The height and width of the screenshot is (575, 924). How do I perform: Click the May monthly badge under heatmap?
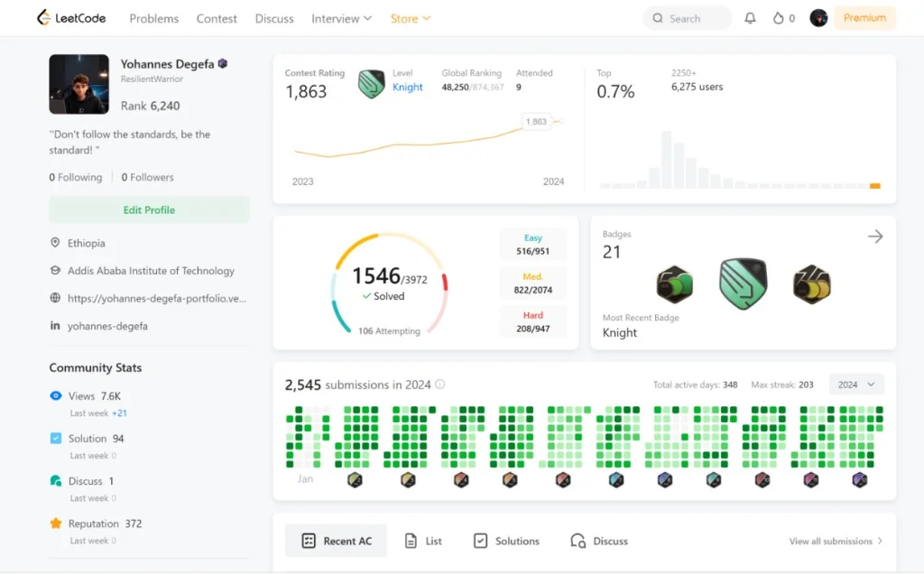coord(510,479)
